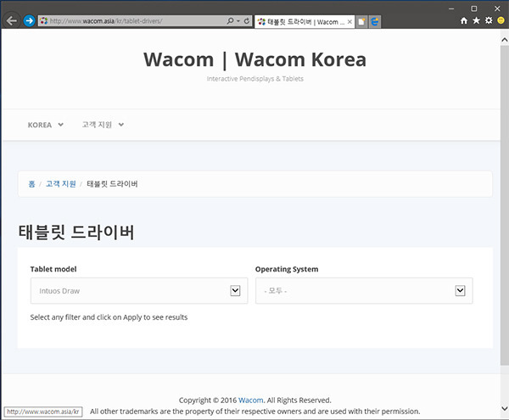Click the smiley feedback icon
509x420 pixels.
(501, 20)
